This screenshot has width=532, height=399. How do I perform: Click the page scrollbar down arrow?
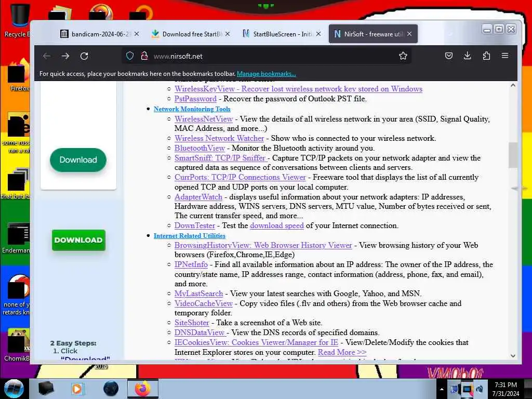[513, 355]
